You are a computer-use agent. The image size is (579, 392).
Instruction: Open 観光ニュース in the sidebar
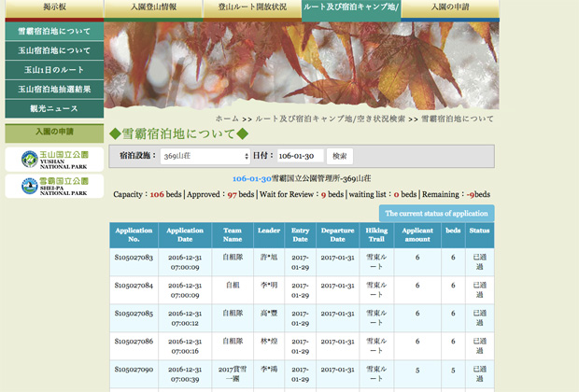pyautogui.click(x=55, y=108)
